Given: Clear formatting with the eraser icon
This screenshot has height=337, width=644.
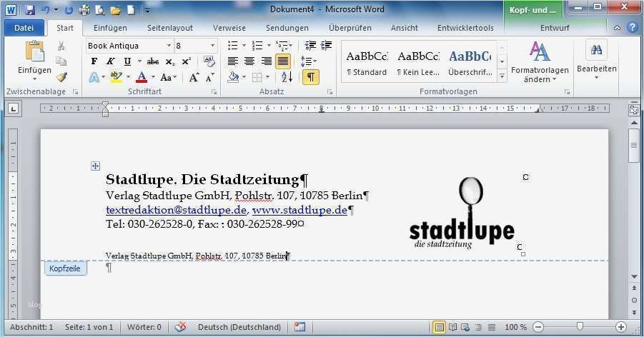Looking at the screenshot, I should pos(209,61).
